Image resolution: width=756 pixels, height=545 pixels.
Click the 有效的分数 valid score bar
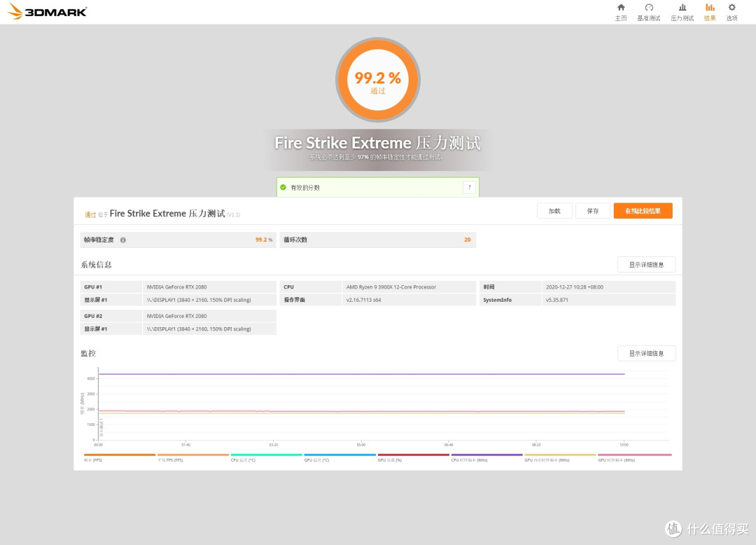pyautogui.click(x=378, y=187)
